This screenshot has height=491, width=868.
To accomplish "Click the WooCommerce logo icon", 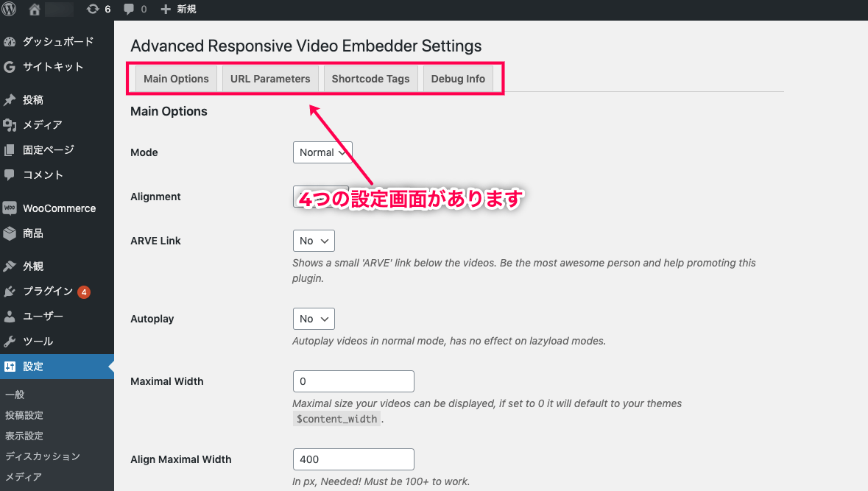I will pos(10,208).
